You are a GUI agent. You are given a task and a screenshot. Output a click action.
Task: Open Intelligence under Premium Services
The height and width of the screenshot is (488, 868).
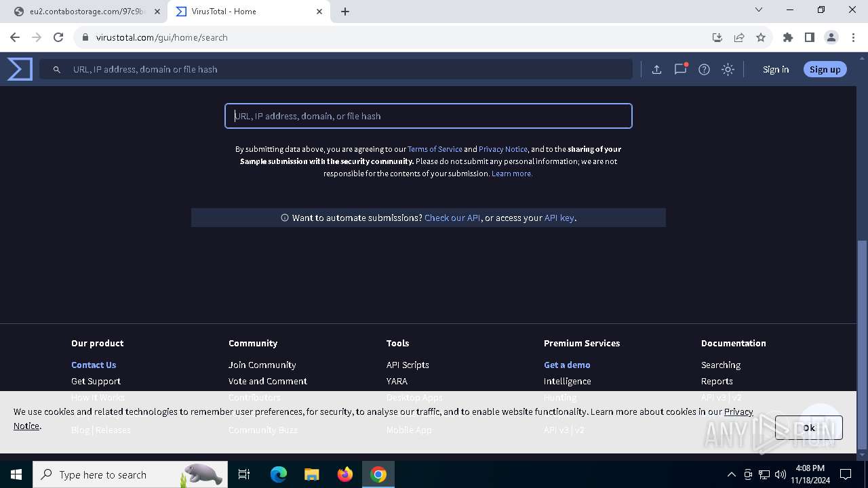[568, 381]
